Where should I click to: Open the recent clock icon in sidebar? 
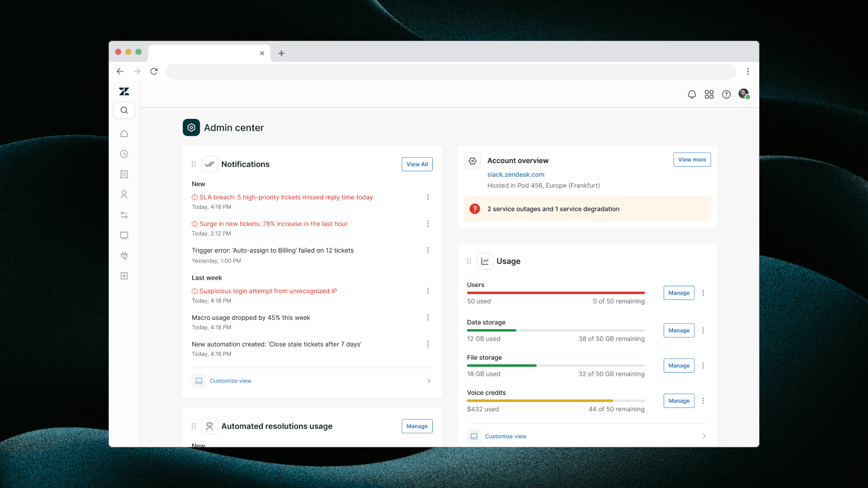pos(124,154)
